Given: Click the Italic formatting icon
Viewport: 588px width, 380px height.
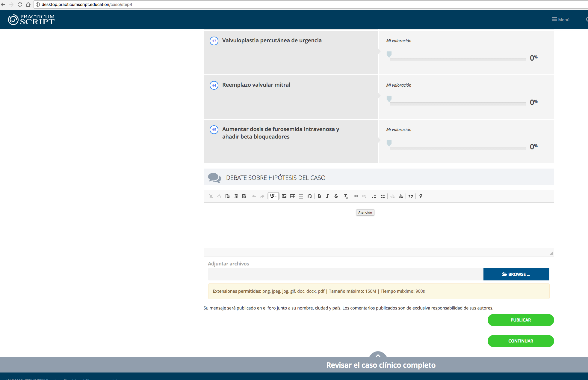Looking at the screenshot, I should pyautogui.click(x=327, y=196).
